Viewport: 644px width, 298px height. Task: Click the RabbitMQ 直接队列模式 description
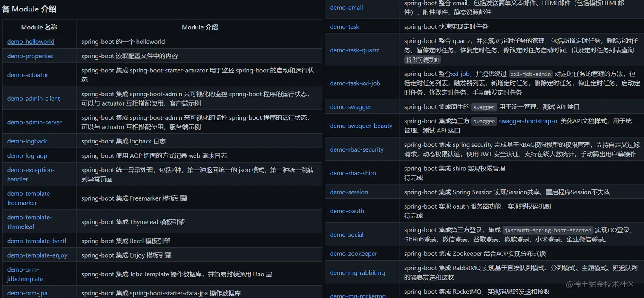click(x=520, y=273)
